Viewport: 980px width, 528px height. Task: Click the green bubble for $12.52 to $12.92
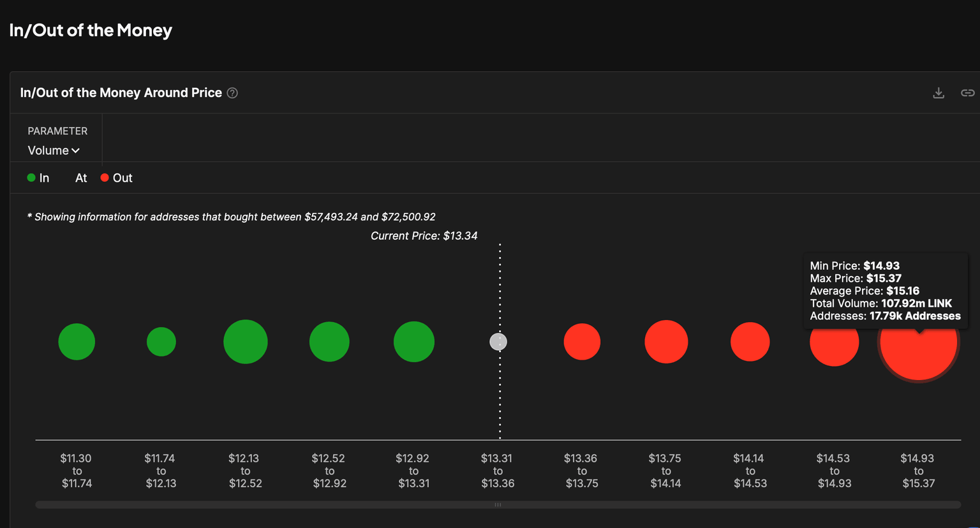(329, 342)
